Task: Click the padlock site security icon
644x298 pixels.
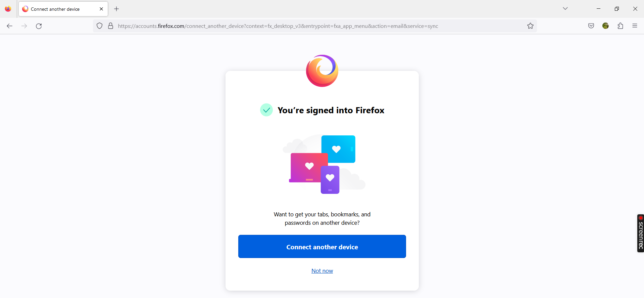Action: coord(110,26)
